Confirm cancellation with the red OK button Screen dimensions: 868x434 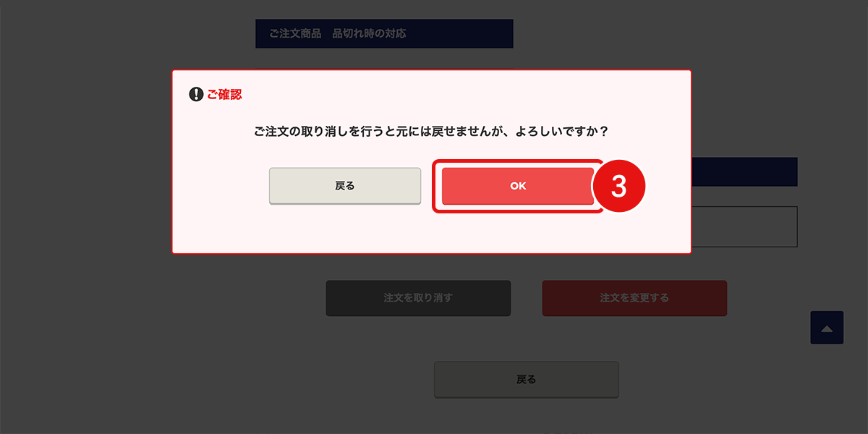(518, 187)
